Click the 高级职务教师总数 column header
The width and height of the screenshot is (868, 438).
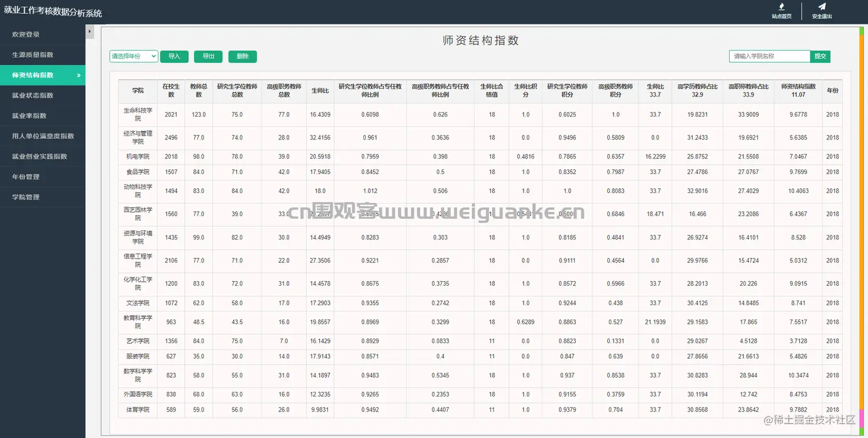[284, 91]
